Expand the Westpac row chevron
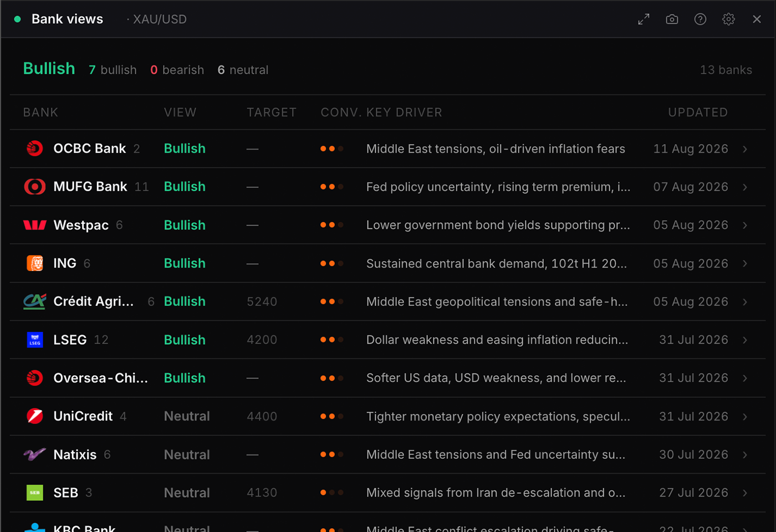Viewport: 776px width, 532px height. tap(745, 226)
